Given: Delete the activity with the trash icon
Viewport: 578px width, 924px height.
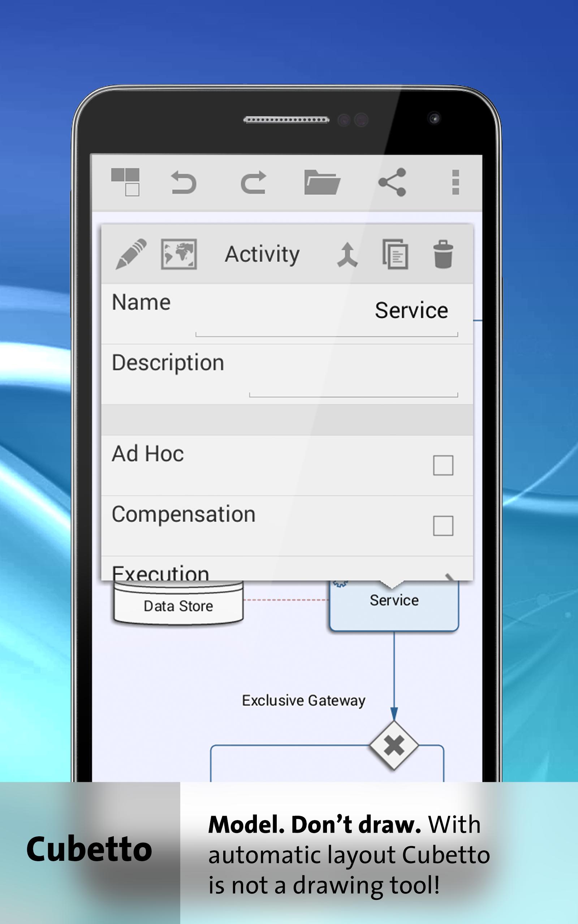Looking at the screenshot, I should pos(443,254).
